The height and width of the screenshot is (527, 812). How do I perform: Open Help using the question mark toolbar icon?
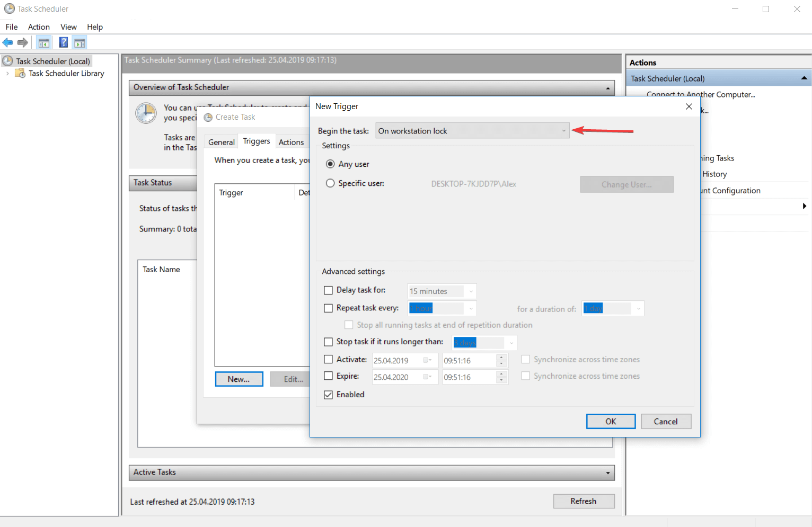[63, 42]
